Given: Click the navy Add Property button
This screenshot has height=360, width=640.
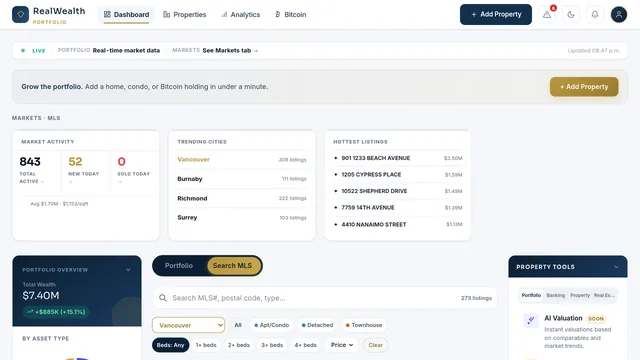Looking at the screenshot, I should pyautogui.click(x=496, y=15).
